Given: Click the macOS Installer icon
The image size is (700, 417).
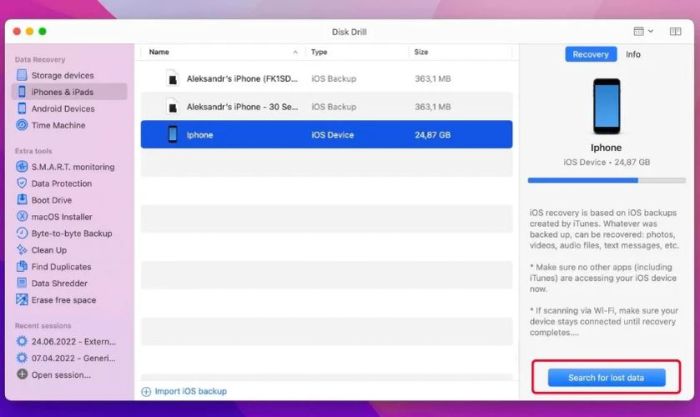Looking at the screenshot, I should pyautogui.click(x=22, y=217).
